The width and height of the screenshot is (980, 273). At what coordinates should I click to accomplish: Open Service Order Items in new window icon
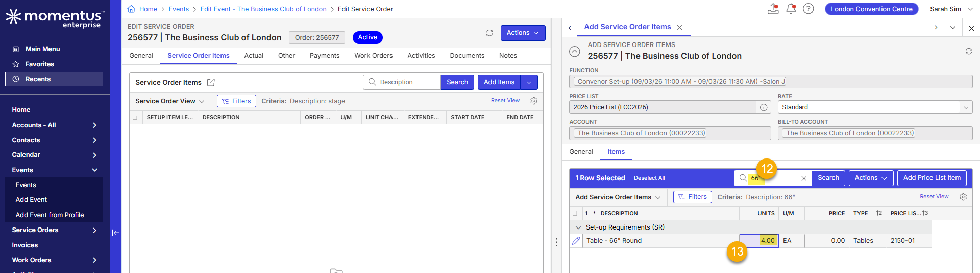211,82
